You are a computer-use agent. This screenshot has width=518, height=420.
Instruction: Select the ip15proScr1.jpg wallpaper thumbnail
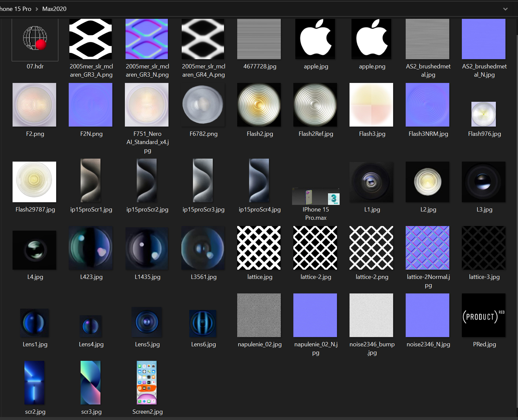(91, 180)
